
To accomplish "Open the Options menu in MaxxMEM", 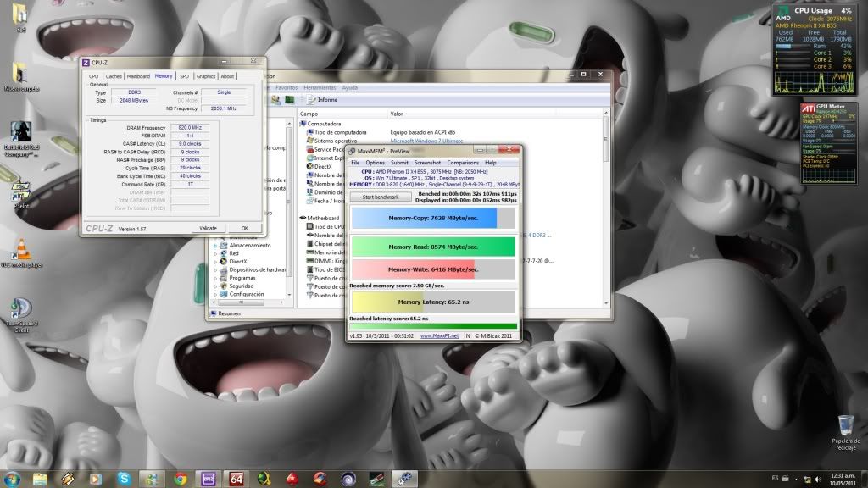I will (x=375, y=163).
